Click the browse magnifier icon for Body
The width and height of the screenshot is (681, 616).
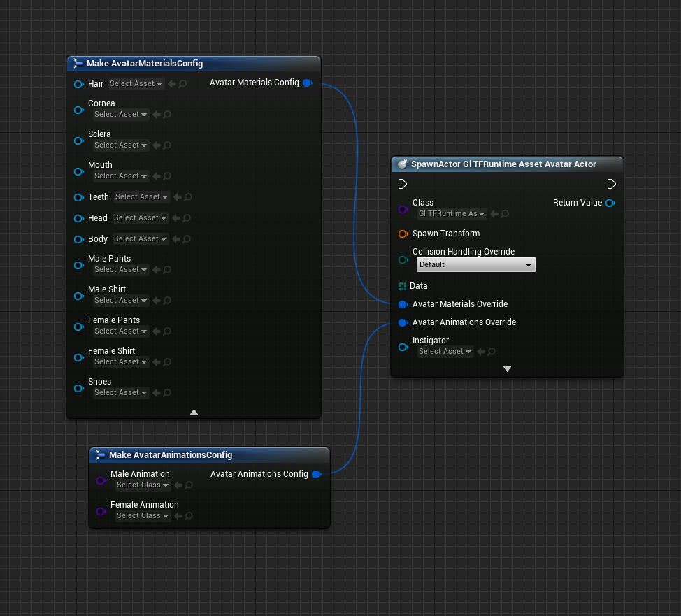pyautogui.click(x=187, y=239)
